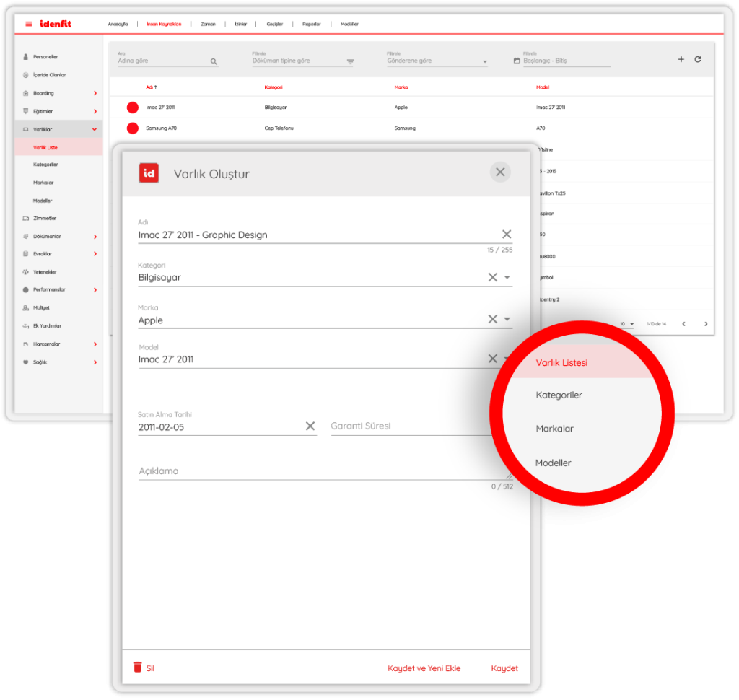The height and width of the screenshot is (700, 739).
Task: Click the refresh icon in toolbar
Action: coord(698,59)
